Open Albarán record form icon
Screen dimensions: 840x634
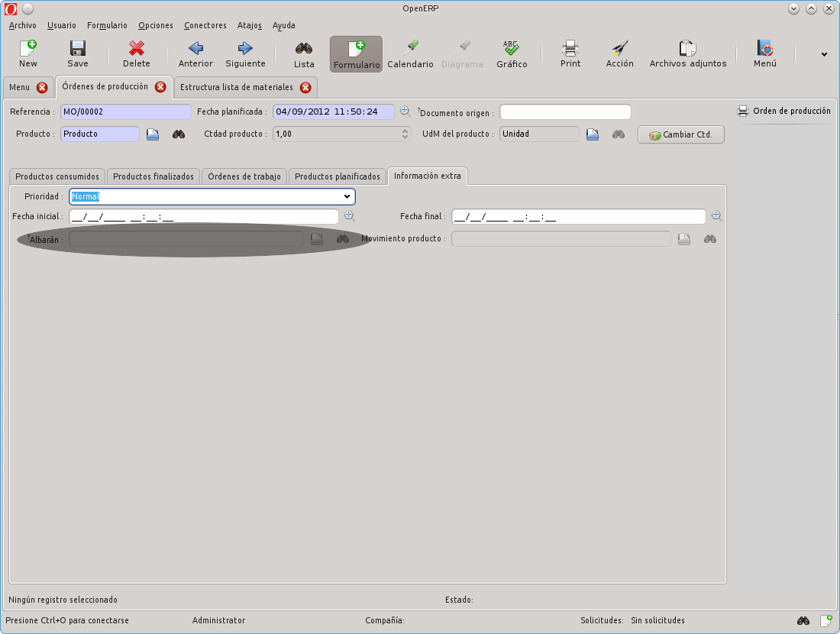[x=317, y=239]
